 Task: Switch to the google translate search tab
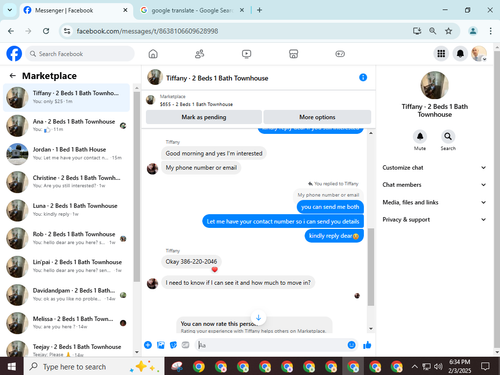pos(192,10)
